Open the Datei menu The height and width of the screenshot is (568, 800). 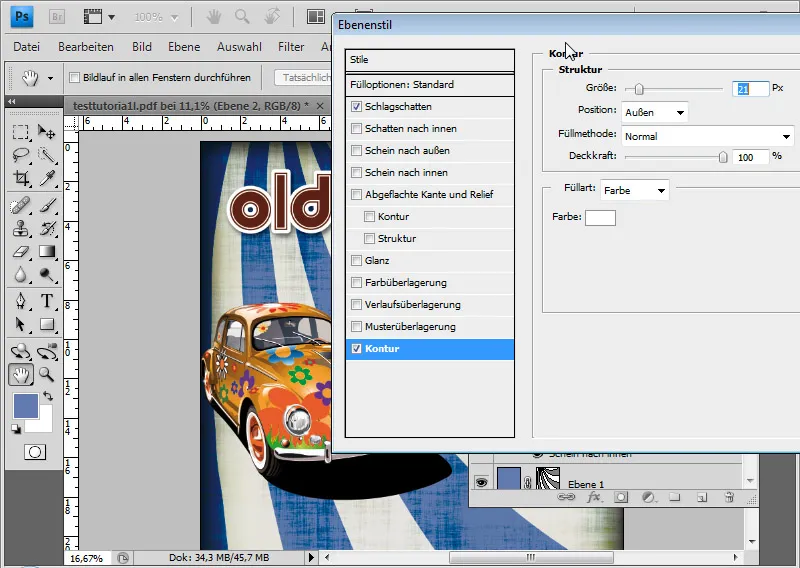click(x=27, y=47)
